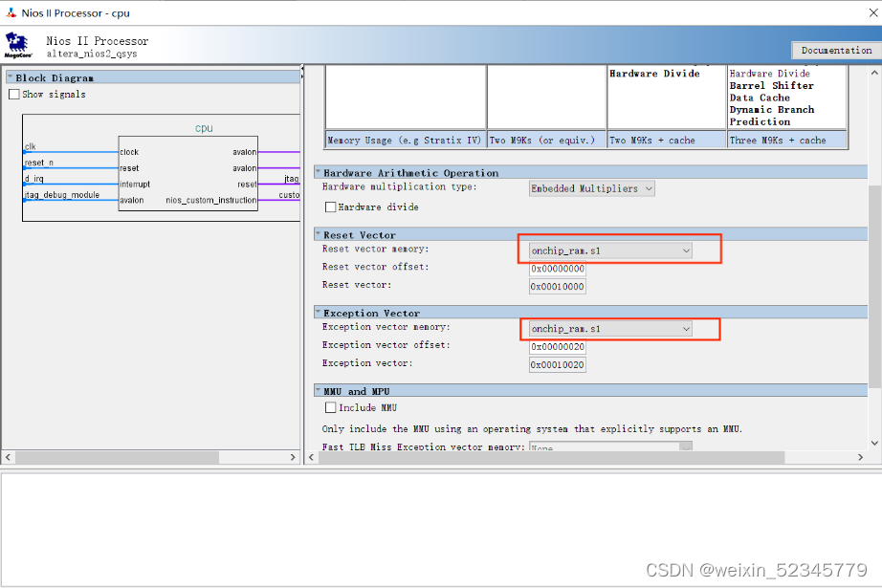The height and width of the screenshot is (588, 882).
Task: Click the 'Data Cache' feature text
Action: point(760,98)
